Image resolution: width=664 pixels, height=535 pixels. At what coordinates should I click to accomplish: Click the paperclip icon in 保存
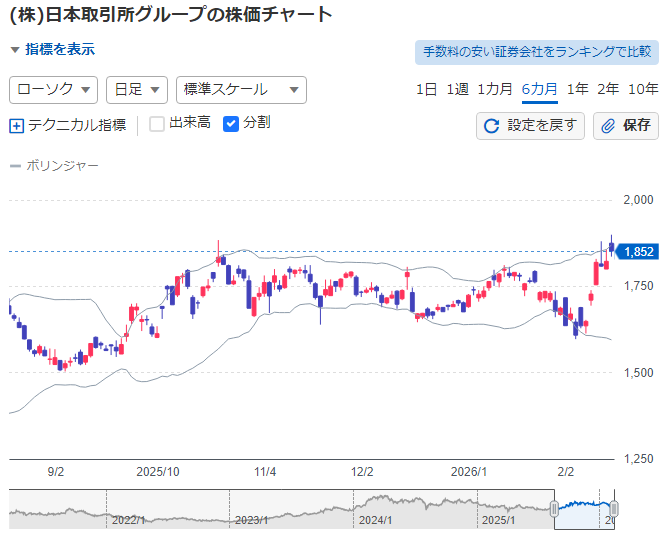pos(608,126)
